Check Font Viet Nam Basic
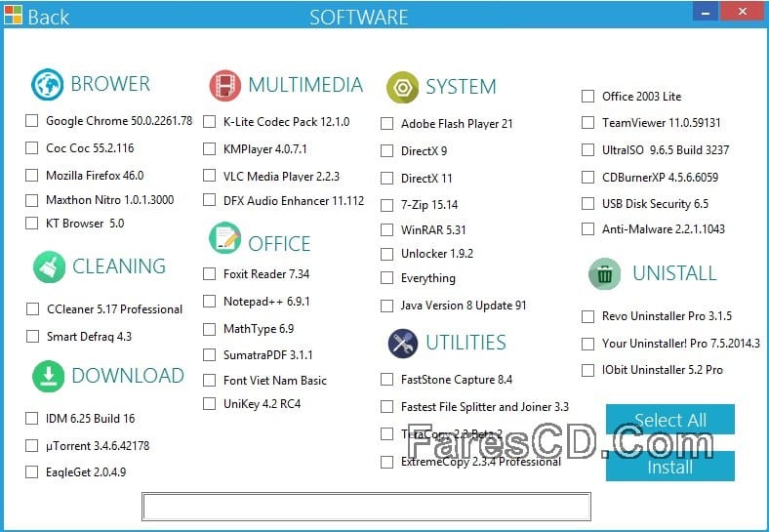769x532 pixels. pyautogui.click(x=210, y=381)
